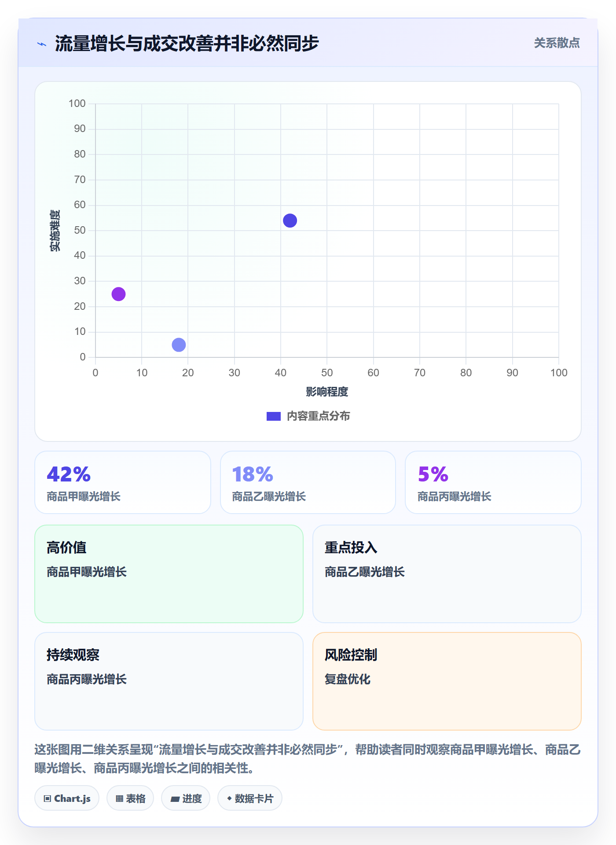616x845 pixels.
Task: Click 商品丙曝光增长 text in 持续观察 card
Action: [87, 679]
